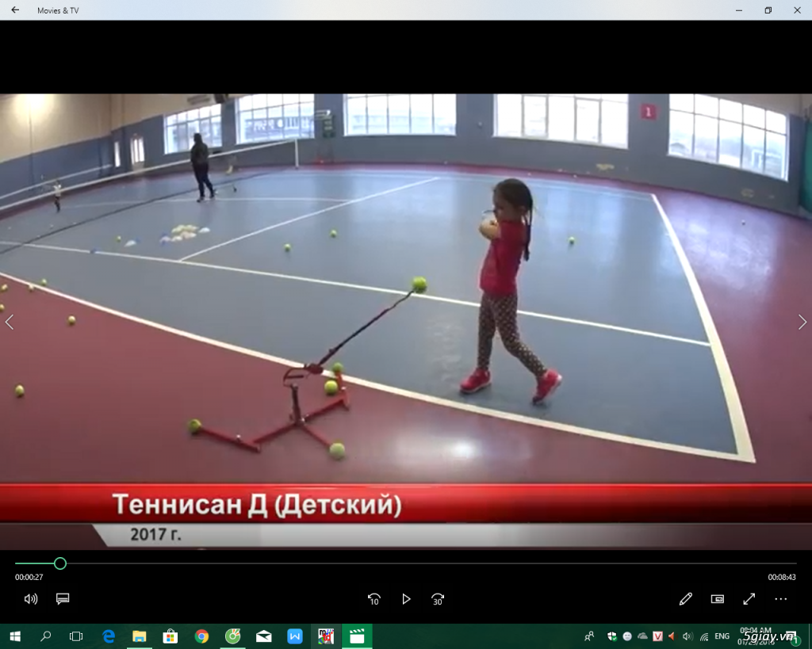Close the Movies & TV window
This screenshot has width=812, height=649.
798,10
